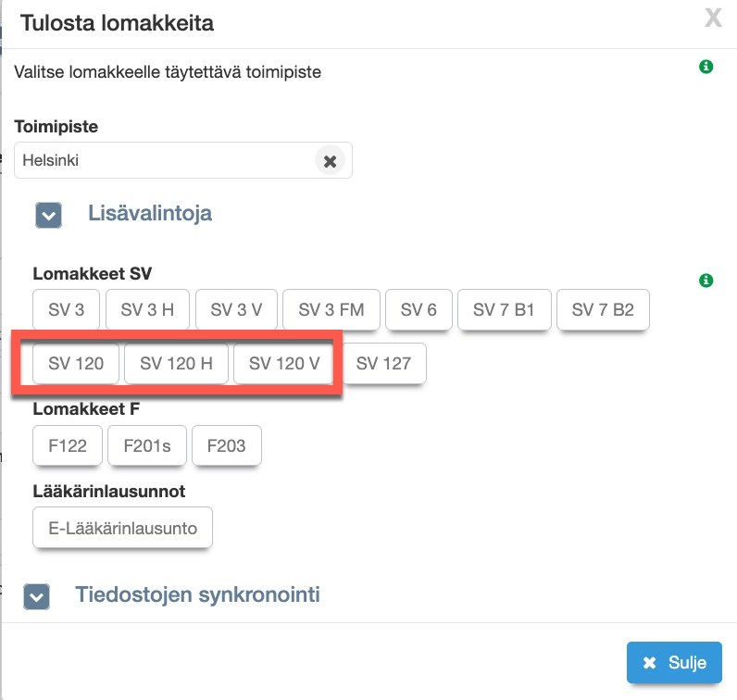Expand the Tiedostojen synkronointi chevron

38,596
